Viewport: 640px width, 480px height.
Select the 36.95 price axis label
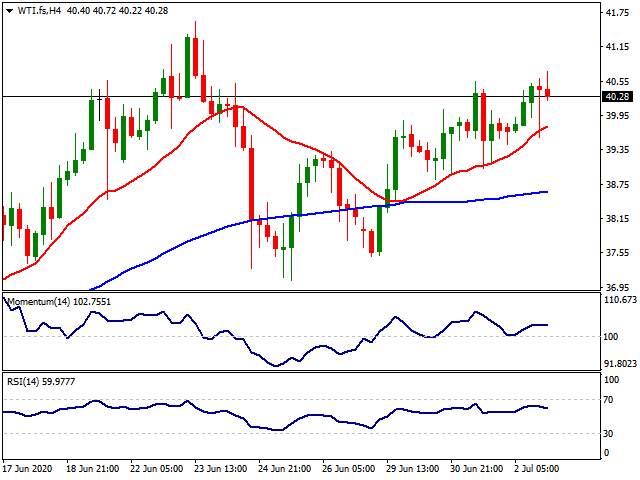618,287
